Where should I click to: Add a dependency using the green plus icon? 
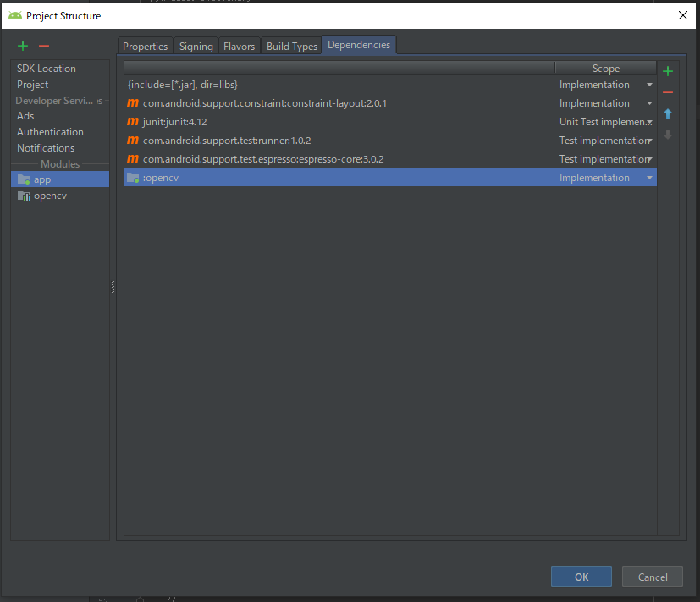pos(668,71)
